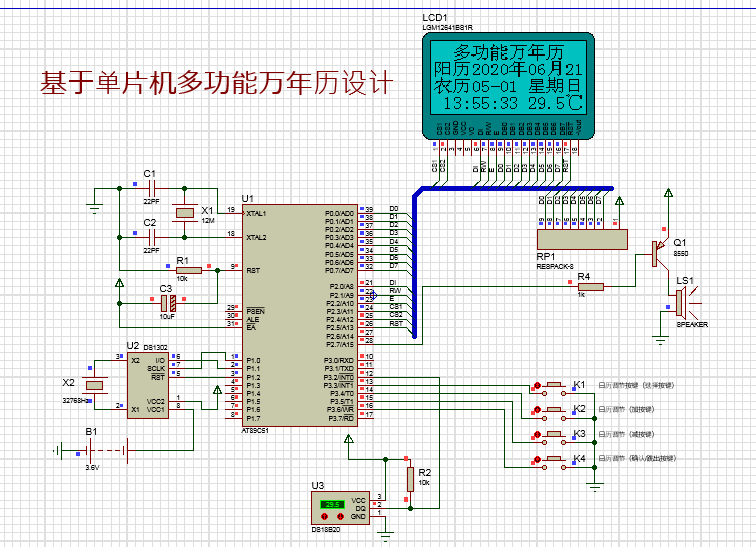Click the power terminal above Q1

pos(668,193)
